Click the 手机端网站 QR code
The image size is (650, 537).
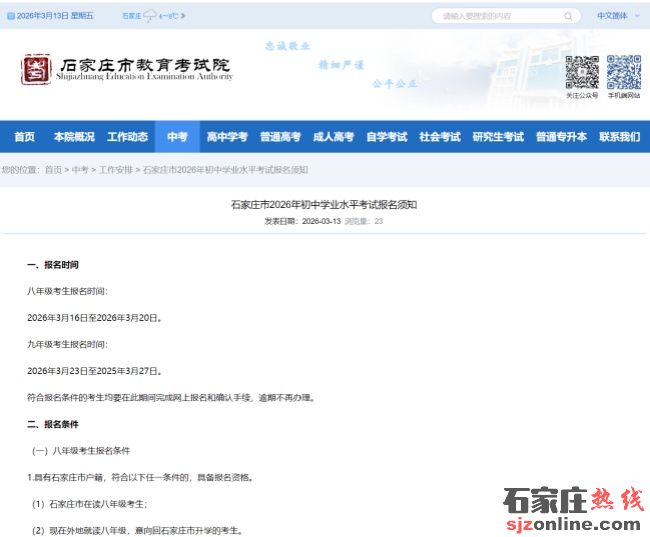(623, 72)
